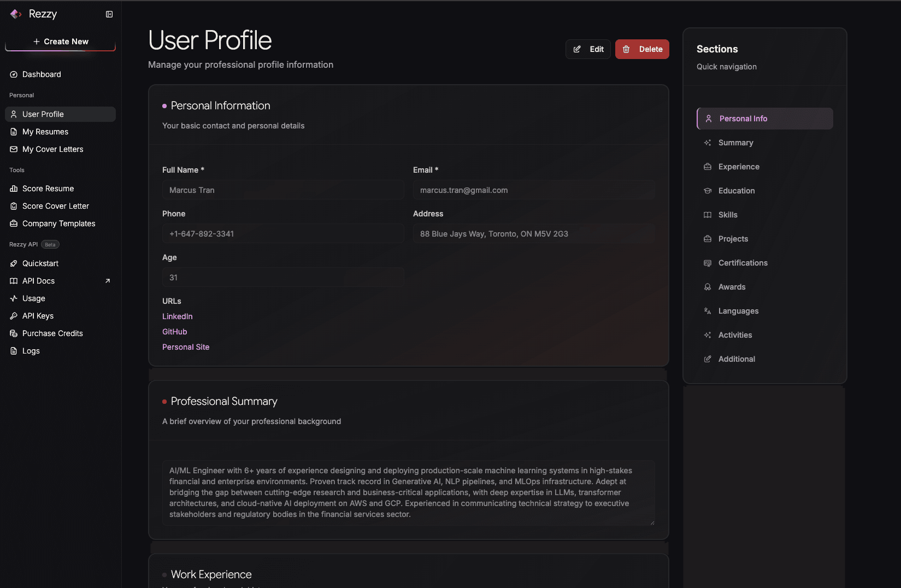The height and width of the screenshot is (588, 901).
Task: Click the Rezzy logo icon
Action: [x=15, y=14]
